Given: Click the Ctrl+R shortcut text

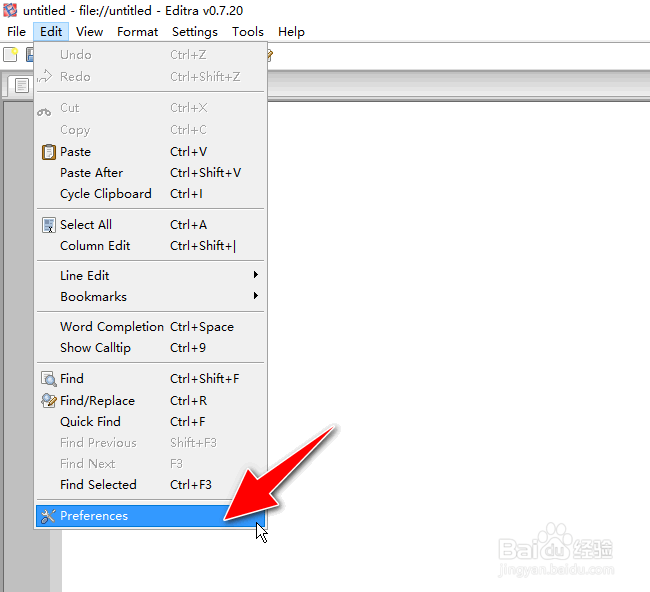Looking at the screenshot, I should tap(189, 400).
